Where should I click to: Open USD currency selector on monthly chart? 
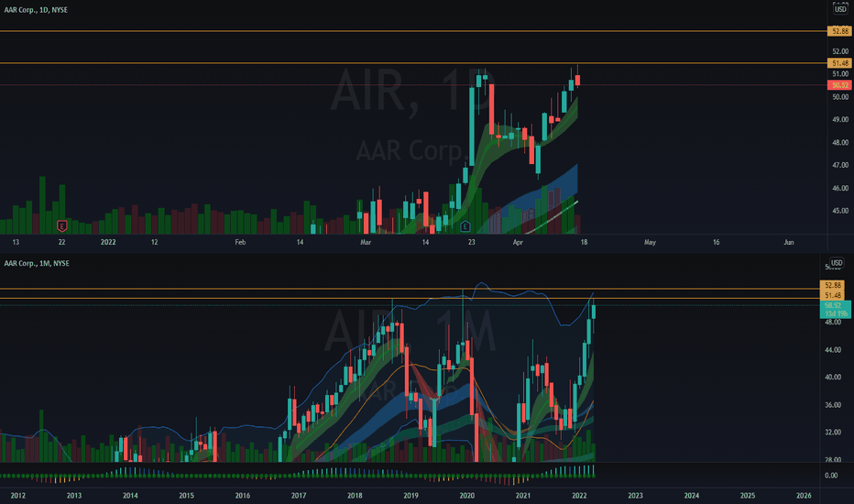tap(836, 263)
